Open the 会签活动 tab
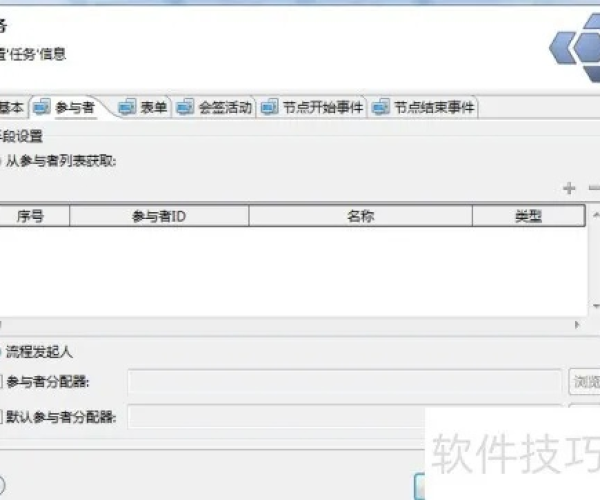600x500 pixels. click(214, 107)
